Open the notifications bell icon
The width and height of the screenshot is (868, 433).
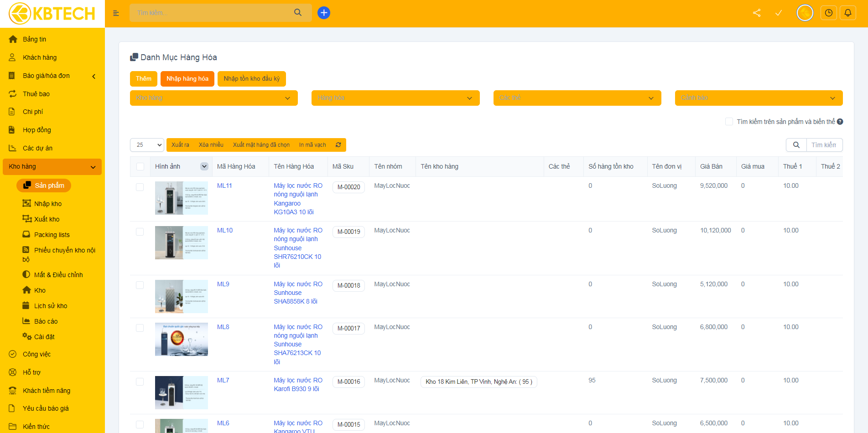[x=847, y=13]
